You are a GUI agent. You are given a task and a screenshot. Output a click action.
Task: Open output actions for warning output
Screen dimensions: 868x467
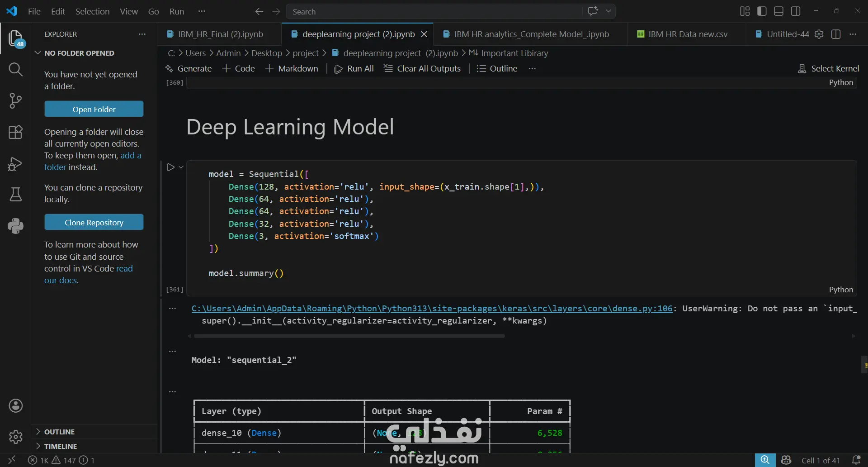[172, 308]
